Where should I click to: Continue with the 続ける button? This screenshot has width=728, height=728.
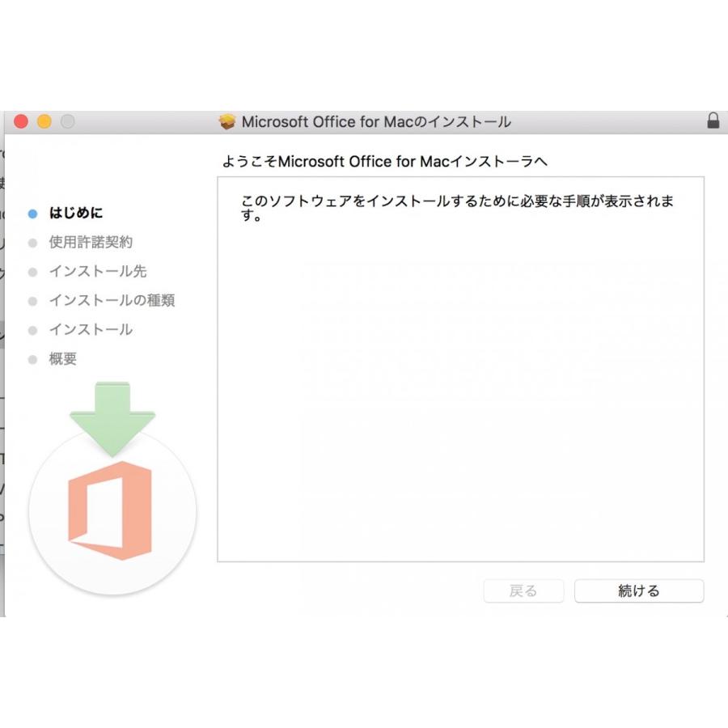point(639,590)
